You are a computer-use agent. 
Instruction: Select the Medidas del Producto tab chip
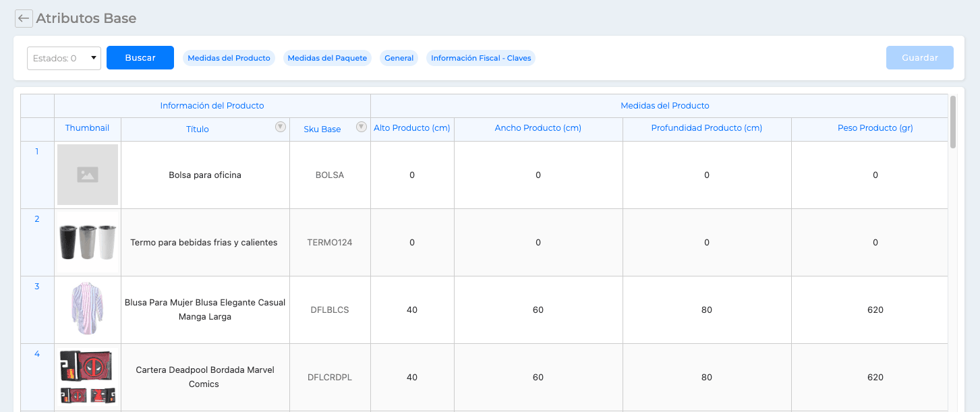[x=229, y=58]
